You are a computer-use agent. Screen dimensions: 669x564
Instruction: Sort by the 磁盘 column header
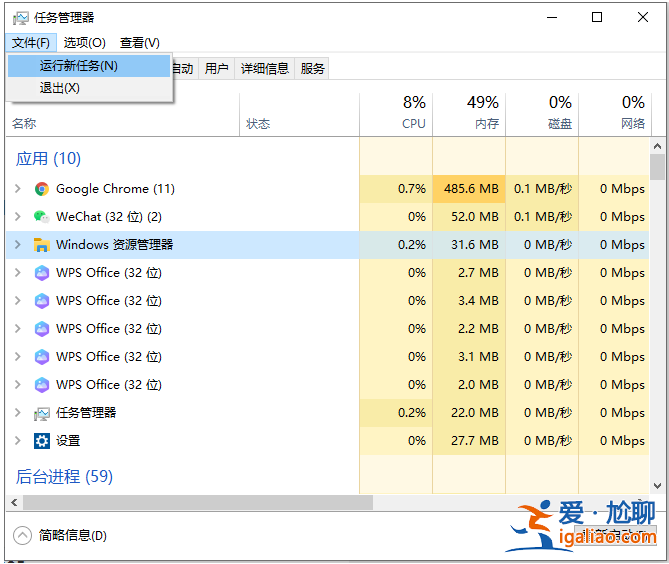coord(542,114)
